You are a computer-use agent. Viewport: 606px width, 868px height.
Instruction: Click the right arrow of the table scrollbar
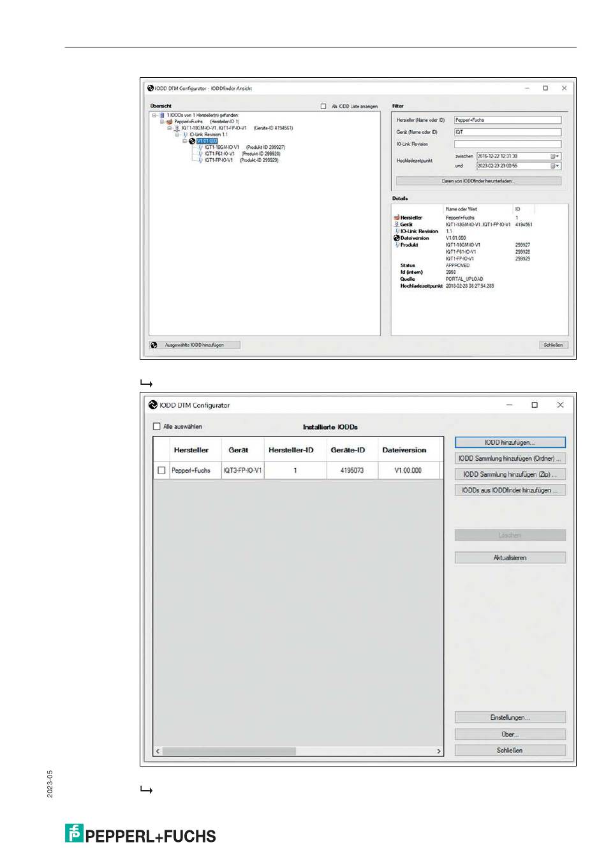[439, 751]
